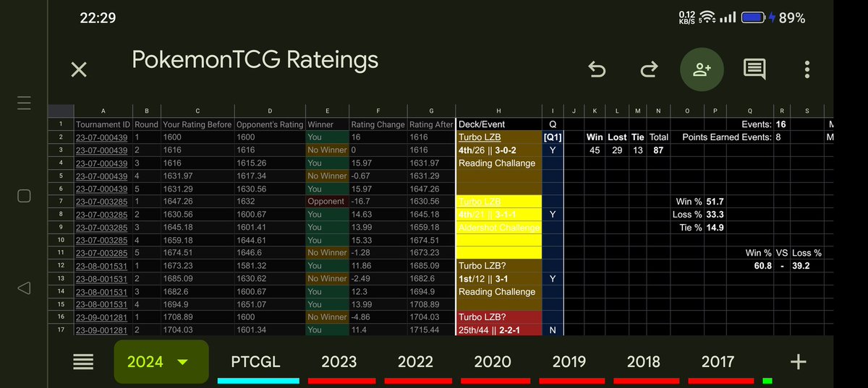Screen dimensions: 868x388
Task: Open tournament link 23-08-001531 in row 12
Action: [102, 266]
